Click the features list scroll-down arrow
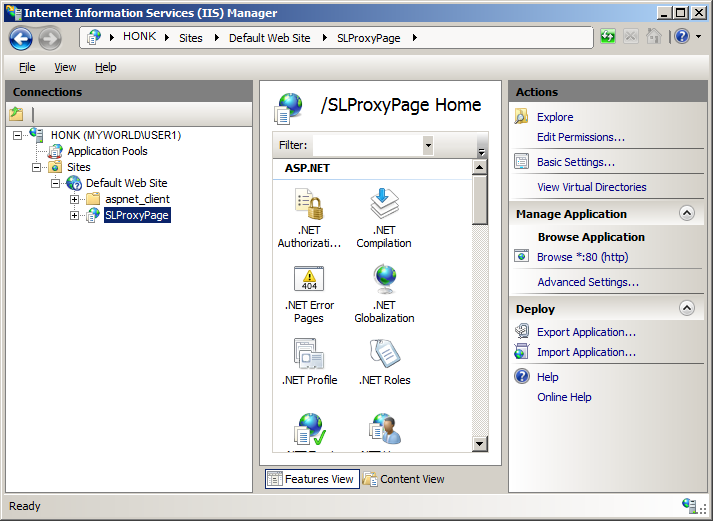This screenshot has width=713, height=521. pos(480,444)
